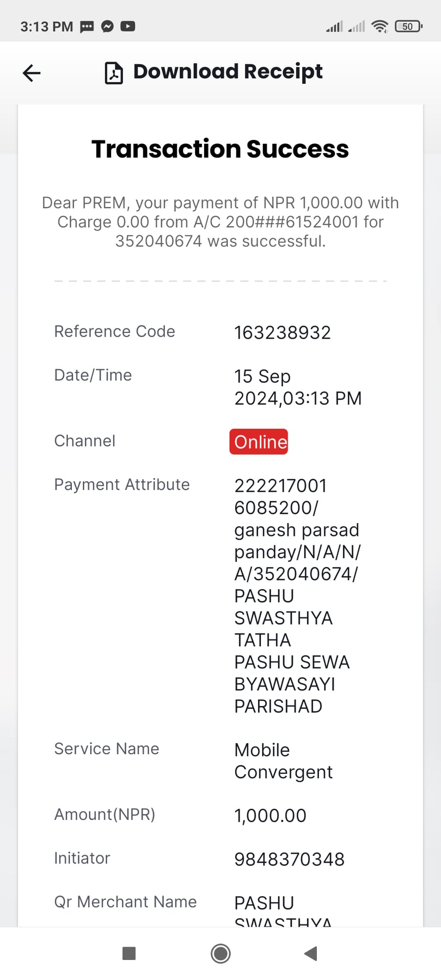The height and width of the screenshot is (980, 441).
Task: Tap the Download Receipt title
Action: tap(228, 71)
